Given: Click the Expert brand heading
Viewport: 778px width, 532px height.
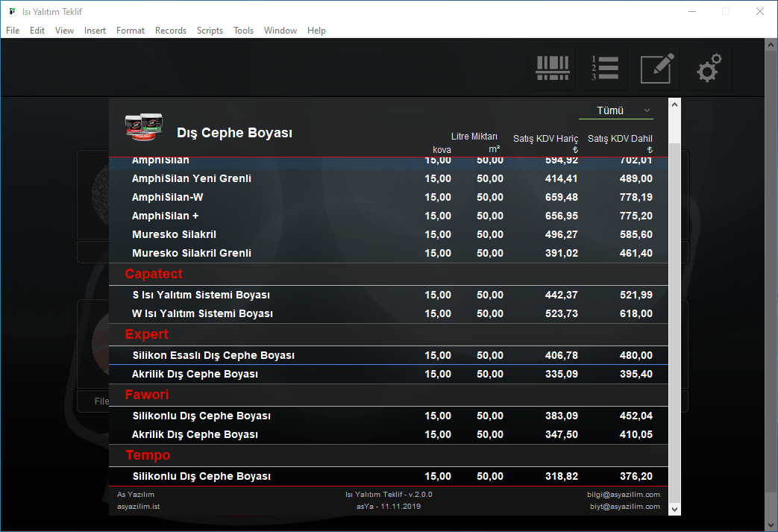Looking at the screenshot, I should point(146,334).
